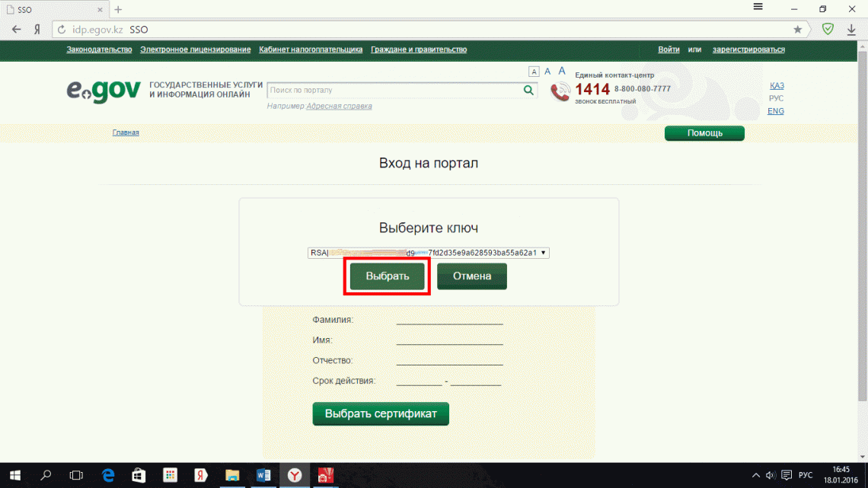Click the Protect shield icon in address bar

pos(828,29)
